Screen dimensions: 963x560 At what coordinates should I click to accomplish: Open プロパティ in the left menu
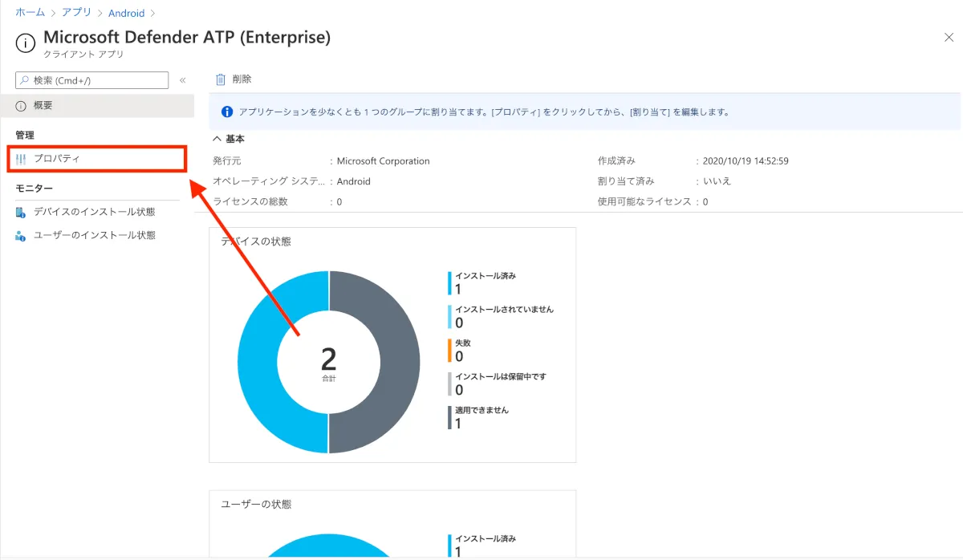97,159
